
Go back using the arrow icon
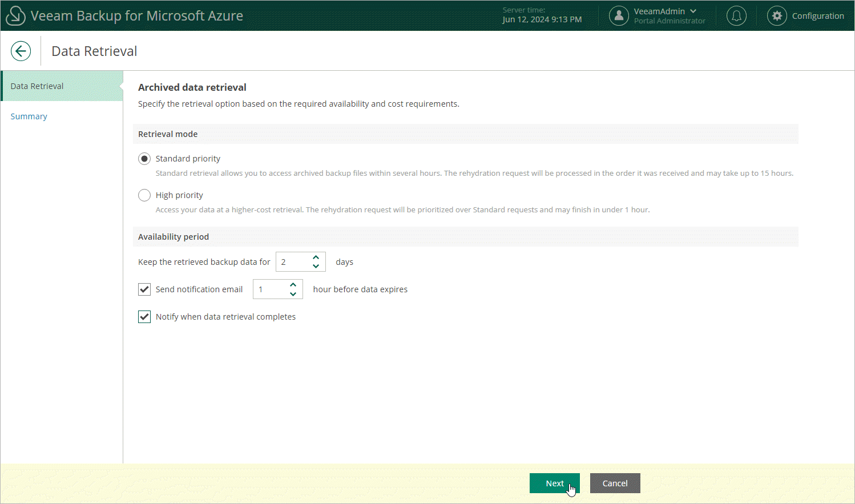(21, 51)
